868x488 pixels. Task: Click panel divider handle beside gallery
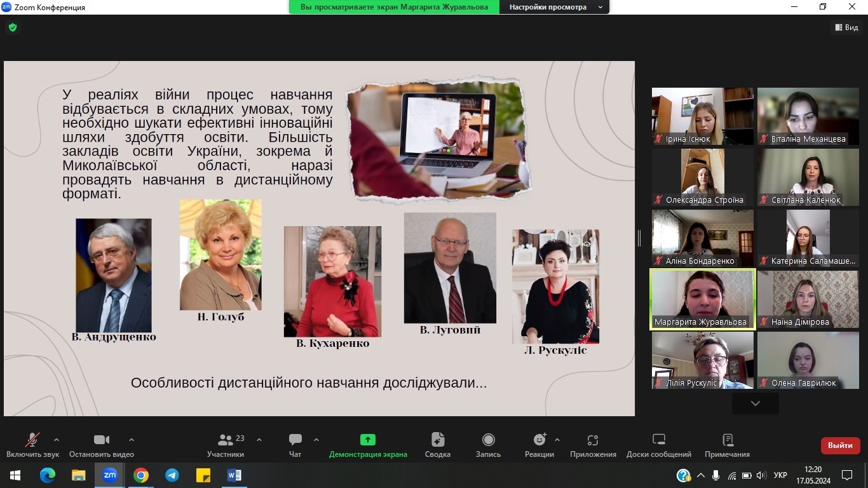pos(639,238)
